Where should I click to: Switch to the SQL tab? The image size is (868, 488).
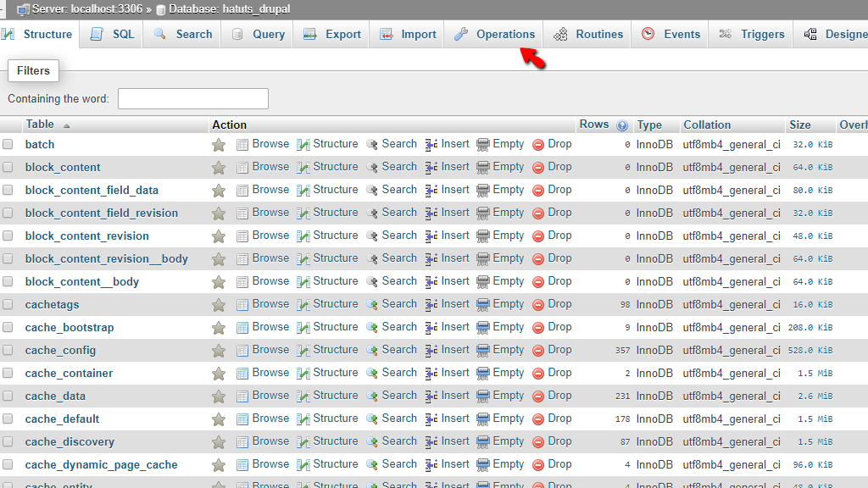click(113, 34)
